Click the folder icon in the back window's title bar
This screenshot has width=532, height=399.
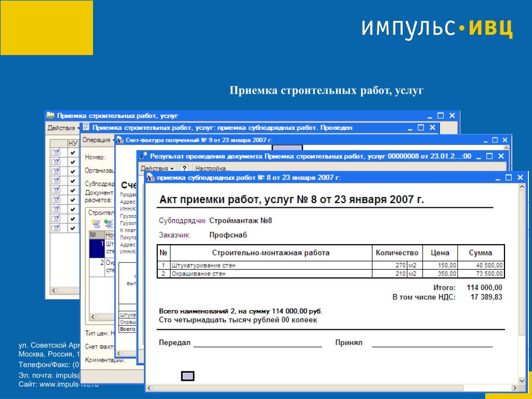point(50,115)
